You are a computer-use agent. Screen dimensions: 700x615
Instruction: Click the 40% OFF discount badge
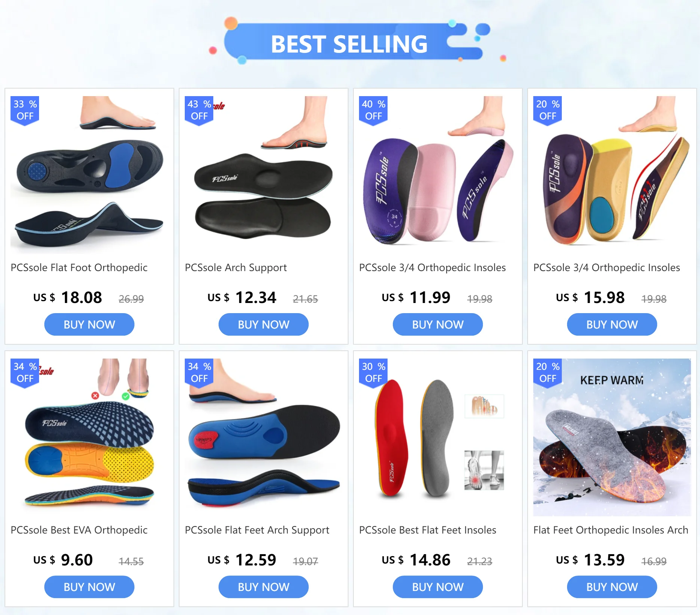coord(373,110)
